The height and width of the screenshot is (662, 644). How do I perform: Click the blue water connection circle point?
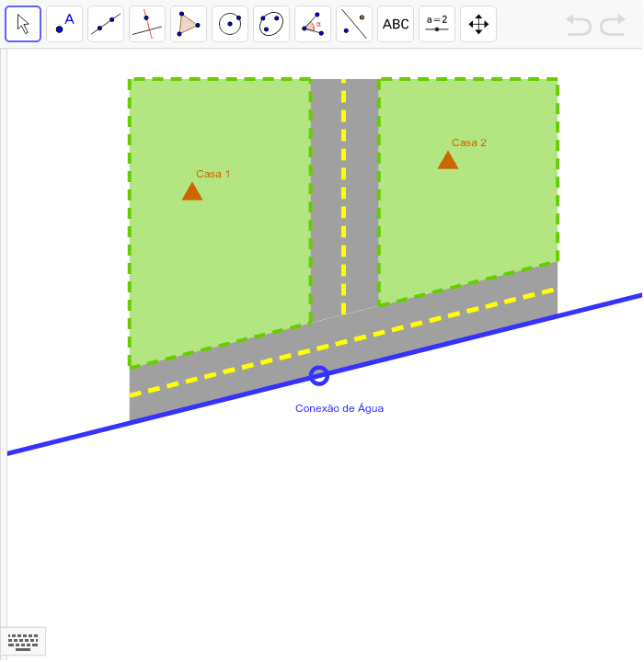pyautogui.click(x=318, y=375)
